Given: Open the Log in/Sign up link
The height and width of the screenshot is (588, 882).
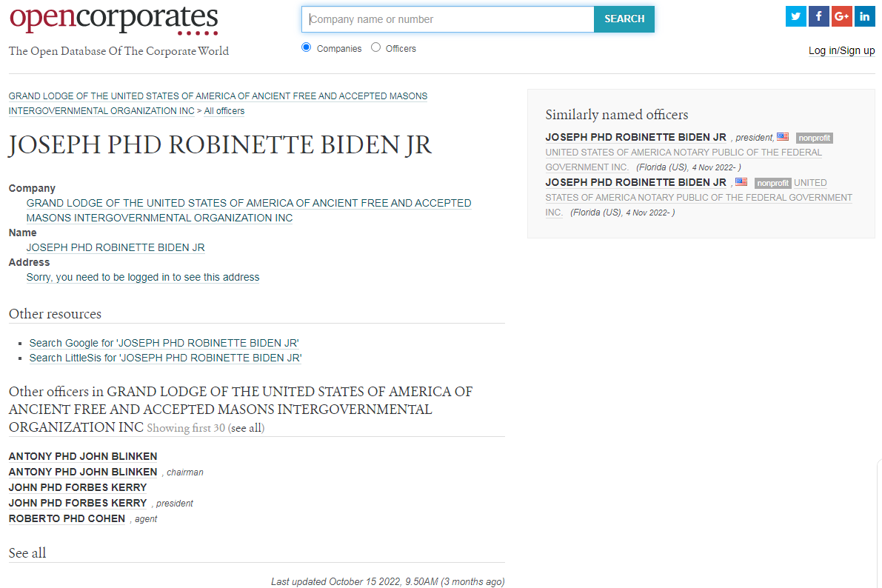Looking at the screenshot, I should pos(841,50).
